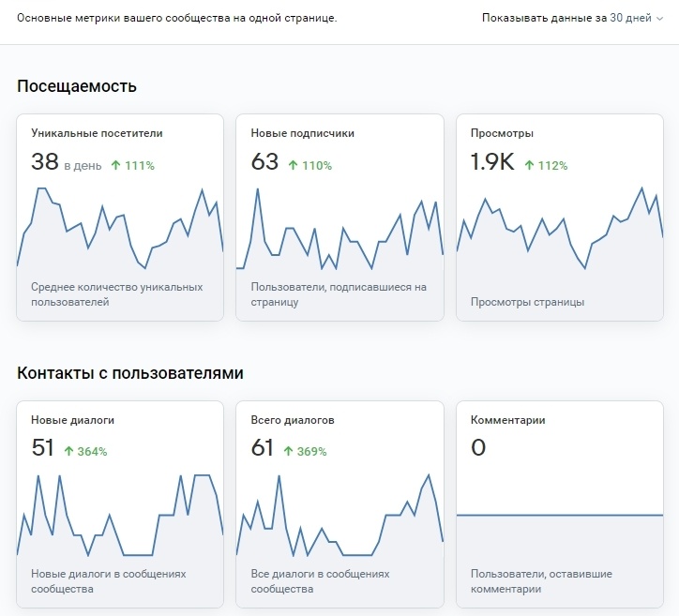Open the Уникальные посетители card title

97,133
